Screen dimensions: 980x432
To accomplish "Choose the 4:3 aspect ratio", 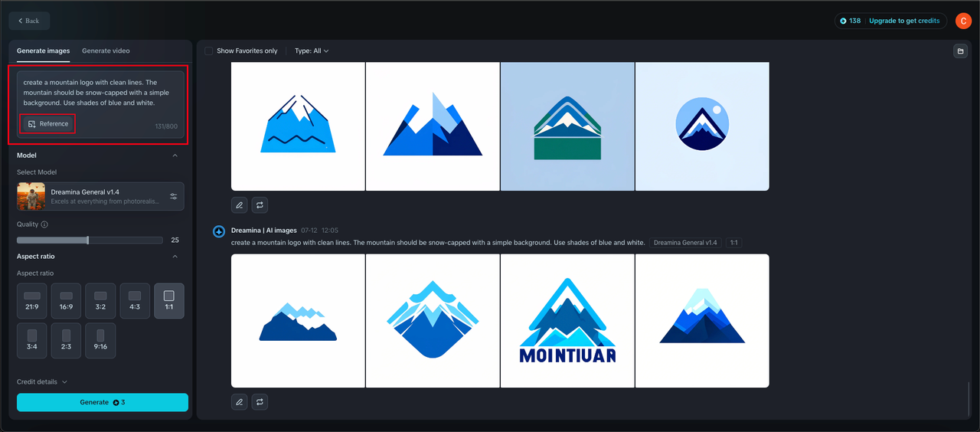I will click(135, 300).
